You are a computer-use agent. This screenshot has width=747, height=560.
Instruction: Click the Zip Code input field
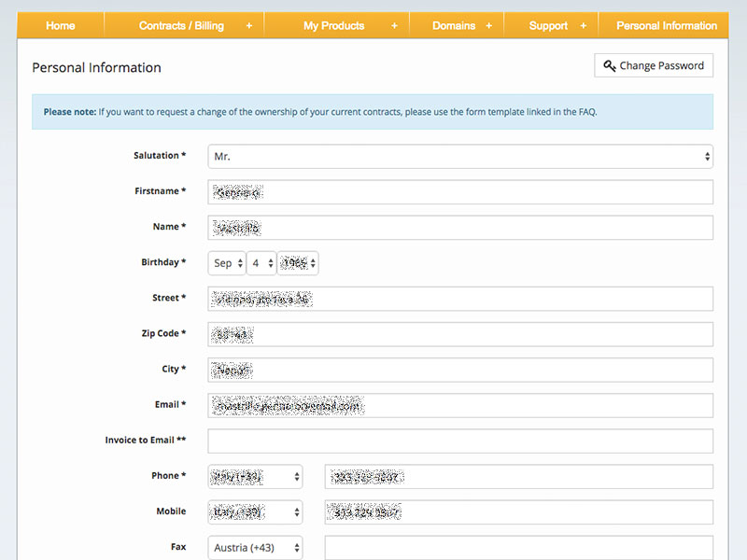coord(460,334)
